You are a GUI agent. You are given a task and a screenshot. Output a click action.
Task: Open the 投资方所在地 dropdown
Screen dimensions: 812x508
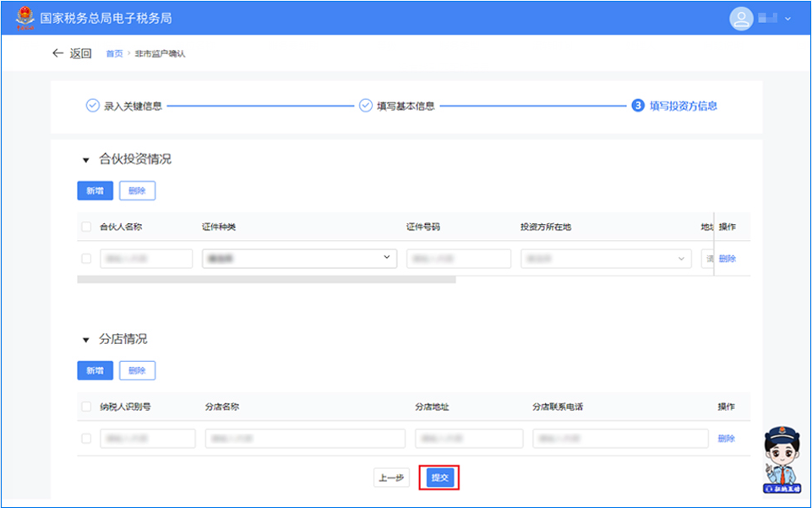tap(606, 259)
